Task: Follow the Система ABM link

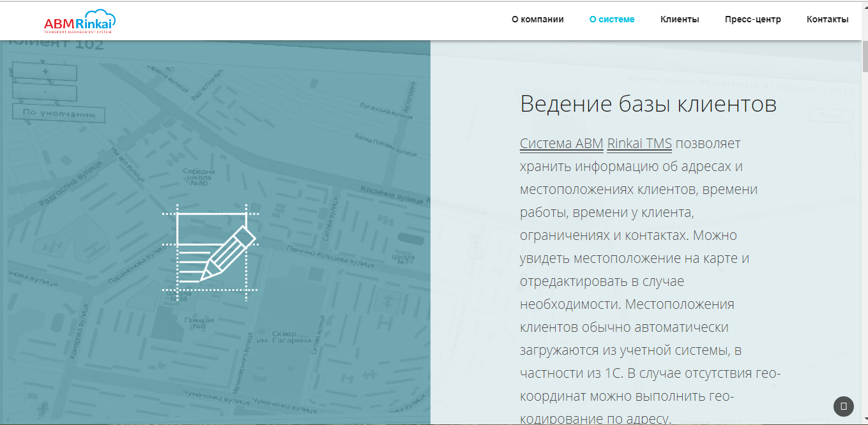Action: click(561, 144)
